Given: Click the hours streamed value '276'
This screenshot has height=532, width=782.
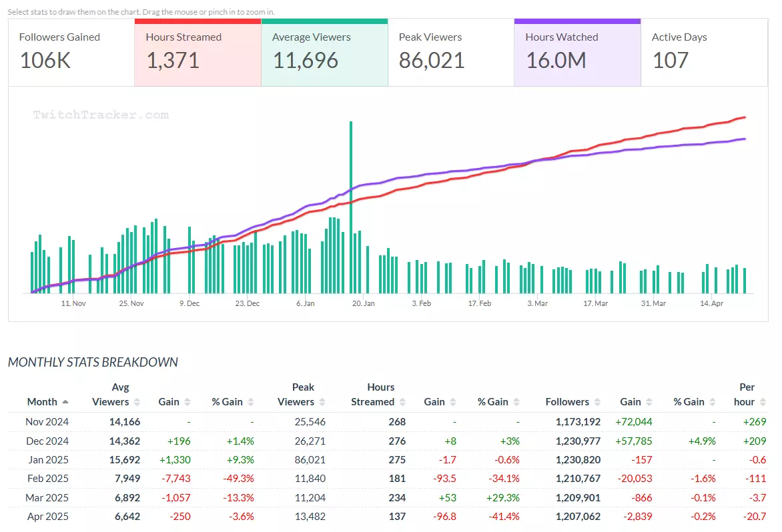Looking at the screenshot, I should pos(397,441).
